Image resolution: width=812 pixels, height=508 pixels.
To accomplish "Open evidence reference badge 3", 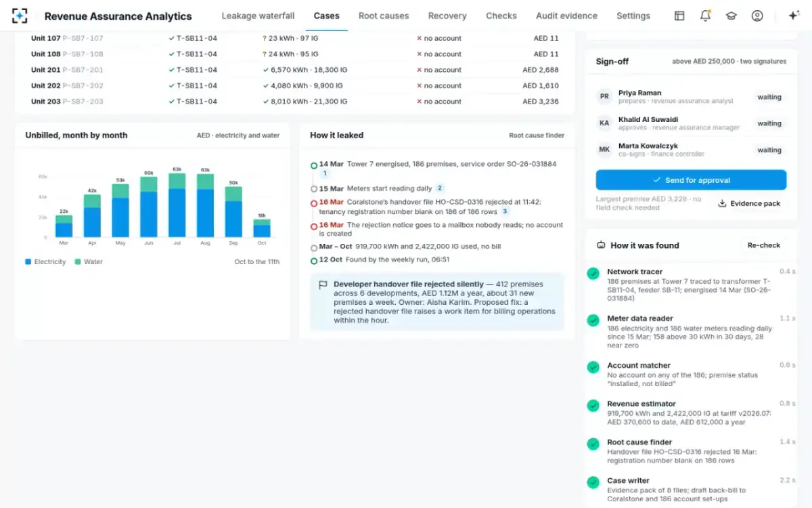I will pyautogui.click(x=505, y=211).
